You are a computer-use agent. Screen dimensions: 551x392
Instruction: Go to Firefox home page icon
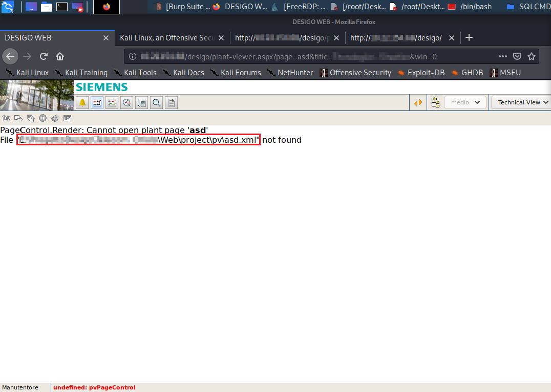coord(60,56)
